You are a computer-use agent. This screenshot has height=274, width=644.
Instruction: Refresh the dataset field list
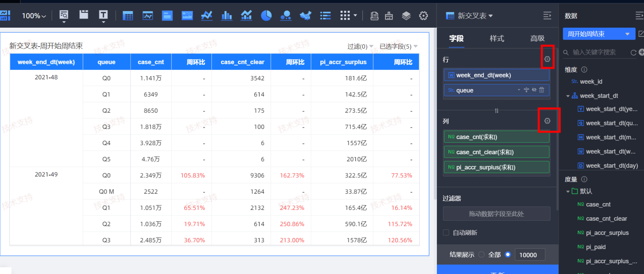(x=633, y=52)
